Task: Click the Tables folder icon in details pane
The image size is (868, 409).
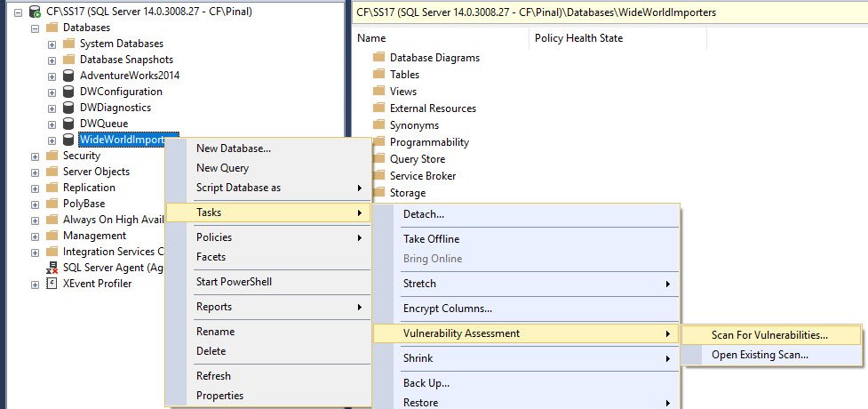Action: [x=378, y=75]
